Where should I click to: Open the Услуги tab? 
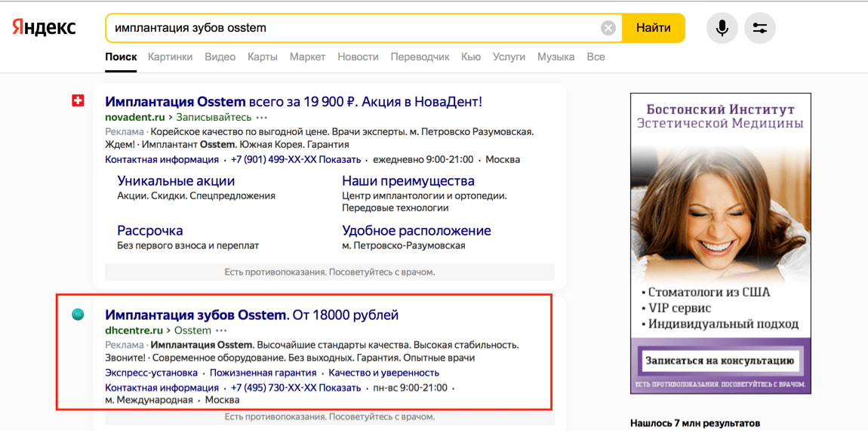click(x=509, y=57)
